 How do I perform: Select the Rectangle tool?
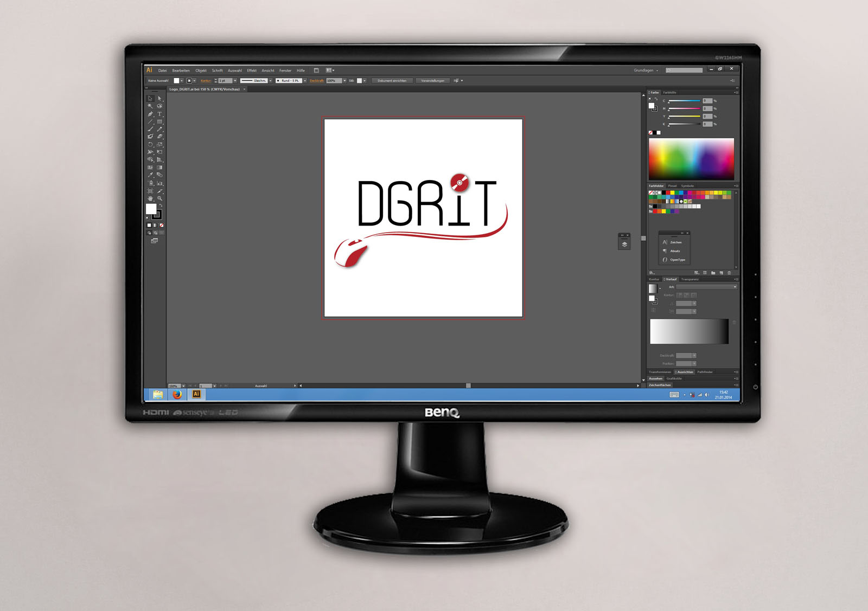(159, 121)
